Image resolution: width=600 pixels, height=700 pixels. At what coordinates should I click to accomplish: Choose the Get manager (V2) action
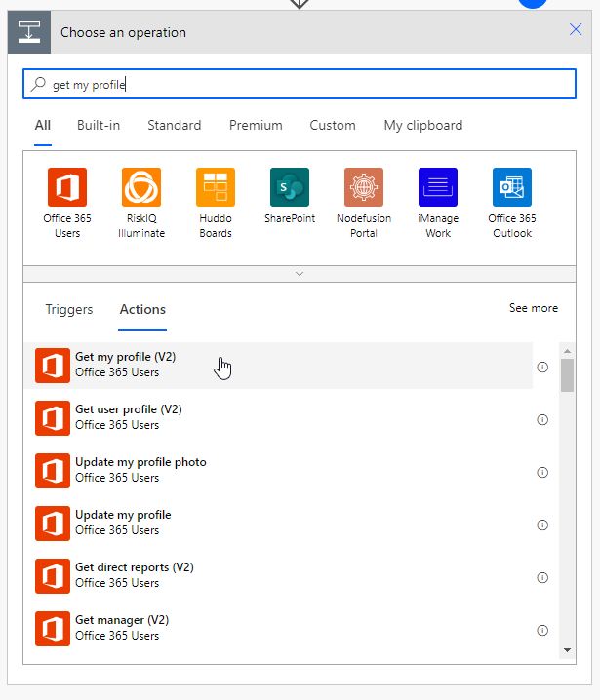[279, 629]
